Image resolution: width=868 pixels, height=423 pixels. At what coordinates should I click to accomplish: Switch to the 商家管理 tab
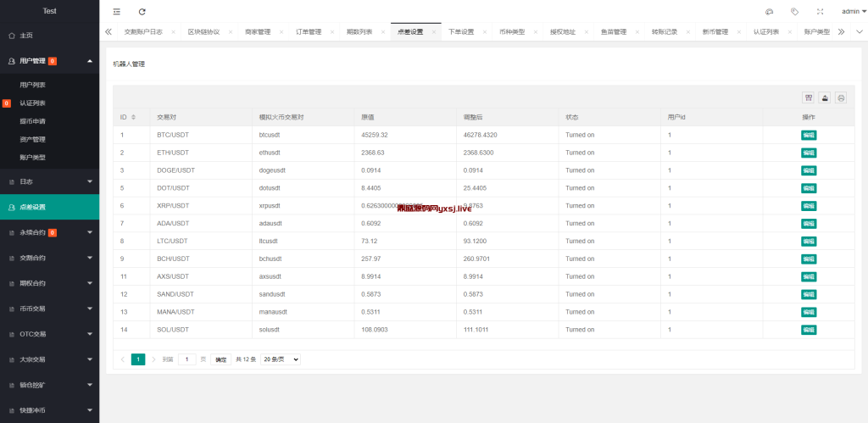[x=258, y=32]
